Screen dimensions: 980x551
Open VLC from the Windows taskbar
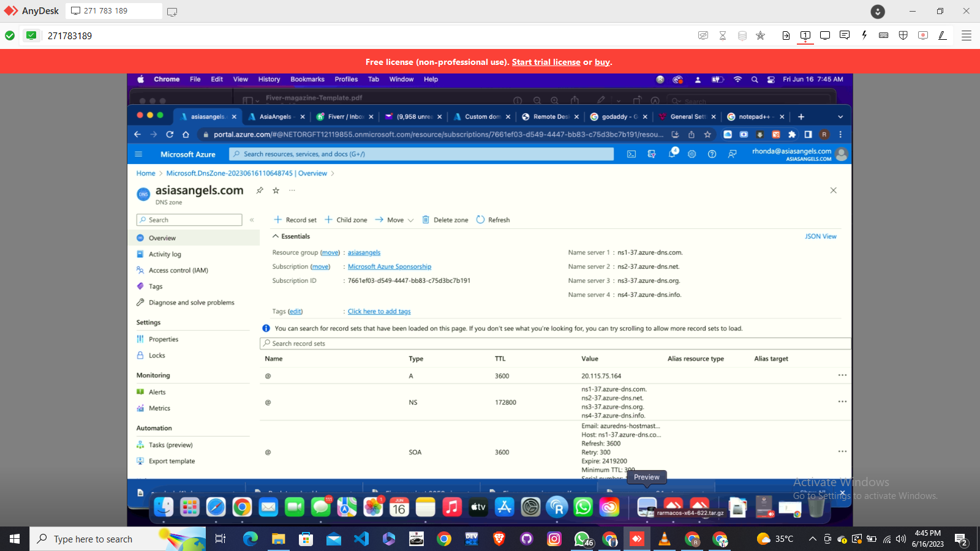665,539
